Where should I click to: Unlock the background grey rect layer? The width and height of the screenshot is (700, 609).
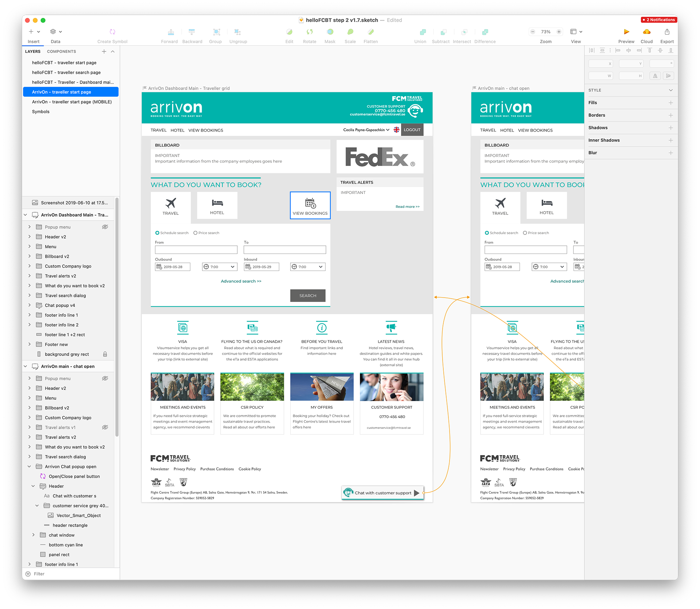click(x=105, y=354)
